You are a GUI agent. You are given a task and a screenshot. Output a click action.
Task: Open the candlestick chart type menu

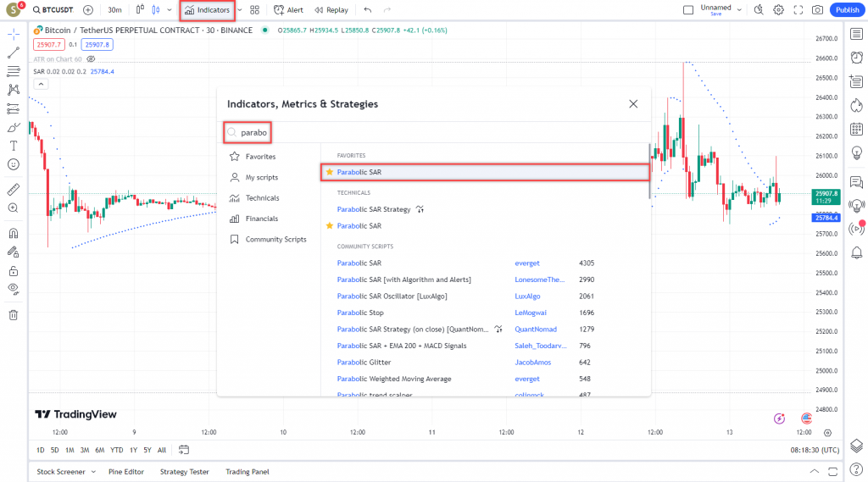coord(140,10)
